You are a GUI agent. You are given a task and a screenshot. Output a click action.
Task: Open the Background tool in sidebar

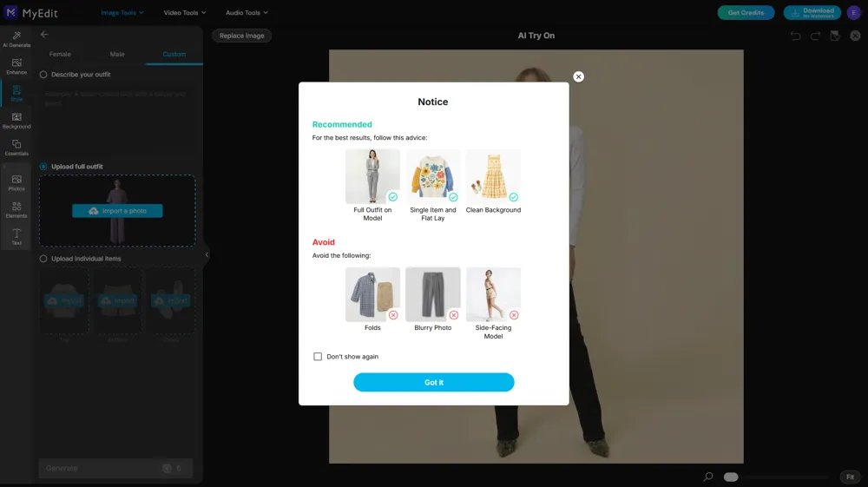(x=16, y=121)
